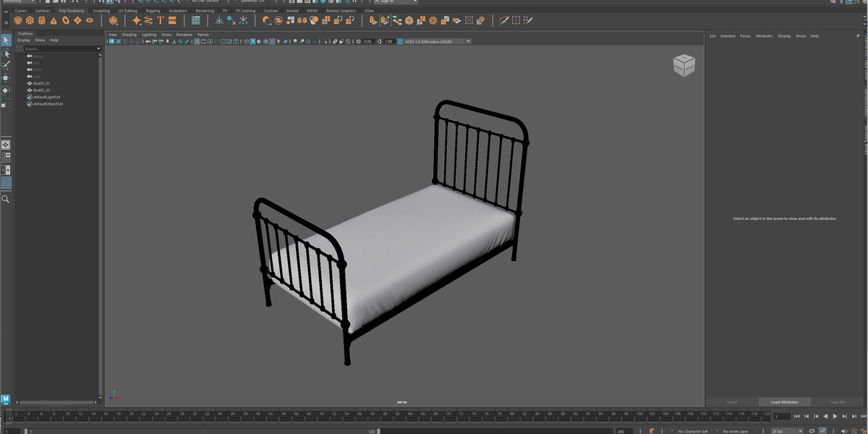Click the polygon Type text tool icon

[x=161, y=20]
